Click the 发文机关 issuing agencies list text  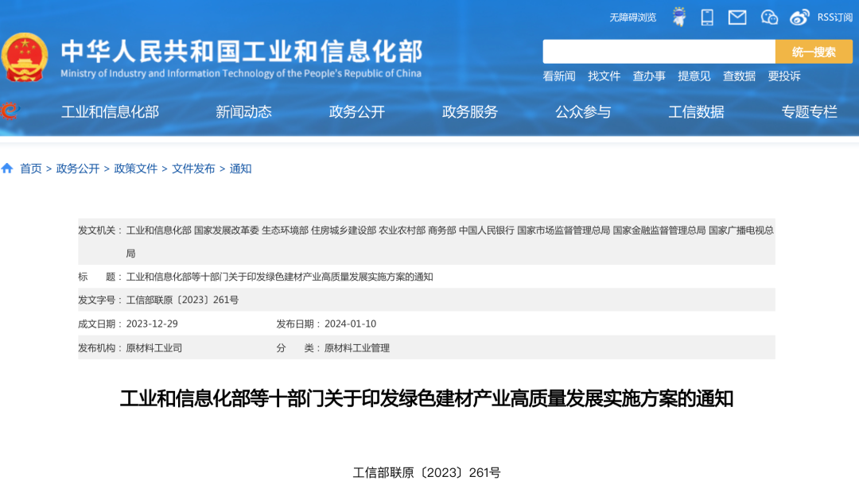click(449, 242)
